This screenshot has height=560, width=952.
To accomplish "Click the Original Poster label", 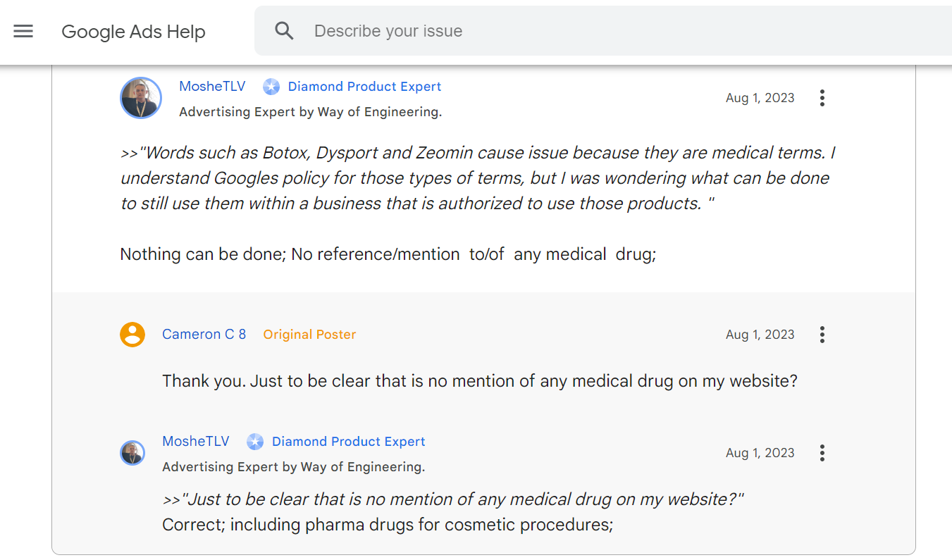I will click(309, 335).
